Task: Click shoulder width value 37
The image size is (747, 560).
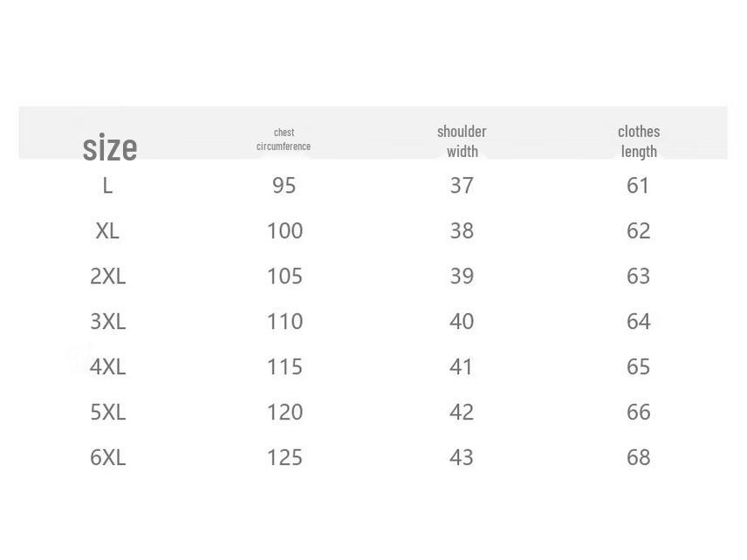Action: [462, 186]
